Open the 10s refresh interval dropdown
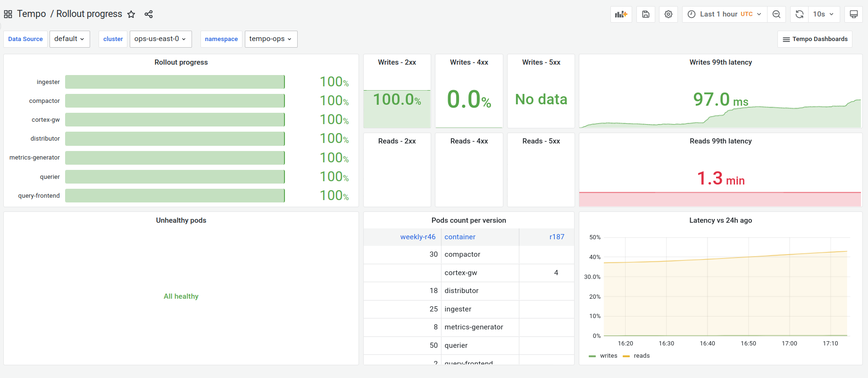 (824, 14)
